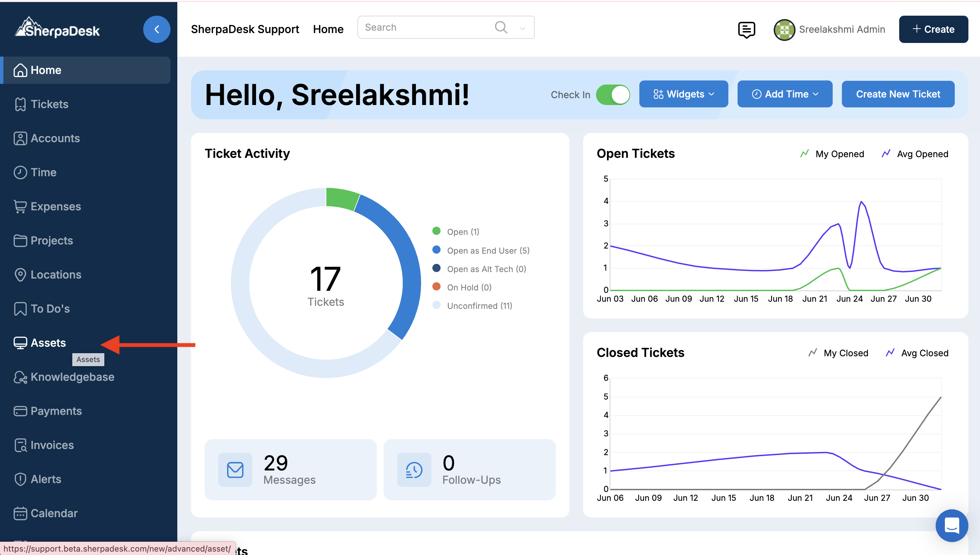Open Assets in the sidebar
The width and height of the screenshot is (980, 555).
coord(48,343)
